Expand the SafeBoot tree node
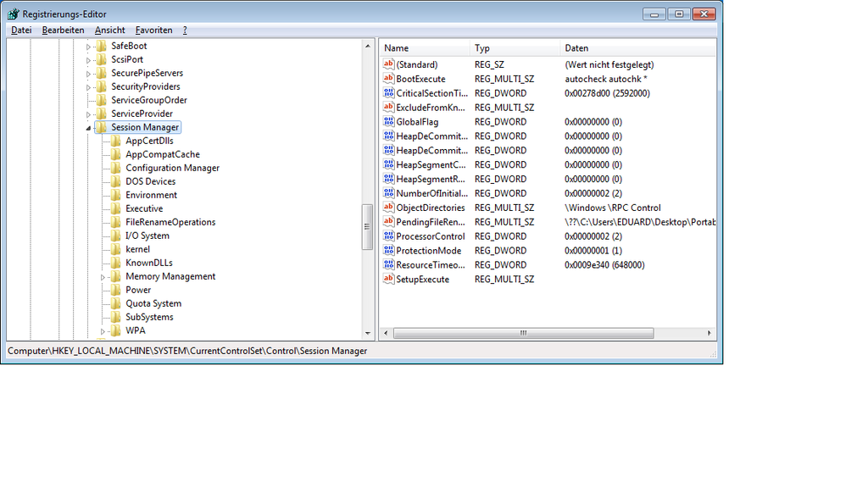This screenshot has width=868, height=488. (x=88, y=47)
